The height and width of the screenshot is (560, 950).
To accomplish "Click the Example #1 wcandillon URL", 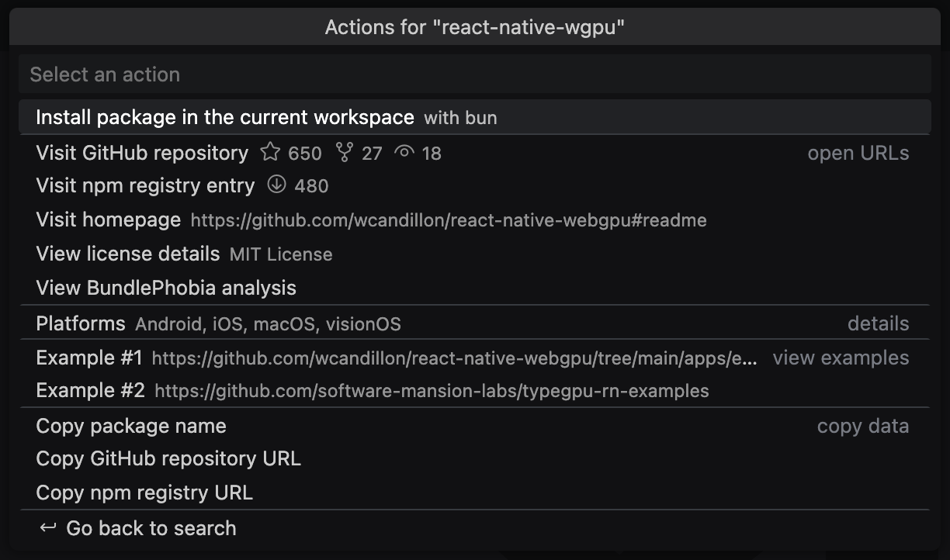I will point(455,358).
